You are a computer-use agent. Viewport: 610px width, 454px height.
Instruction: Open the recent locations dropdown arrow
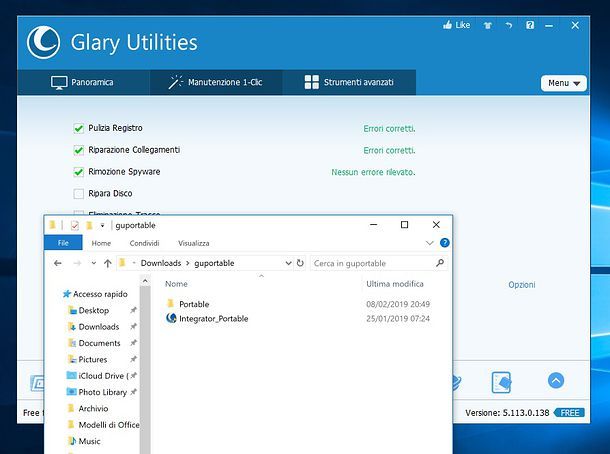click(x=93, y=263)
